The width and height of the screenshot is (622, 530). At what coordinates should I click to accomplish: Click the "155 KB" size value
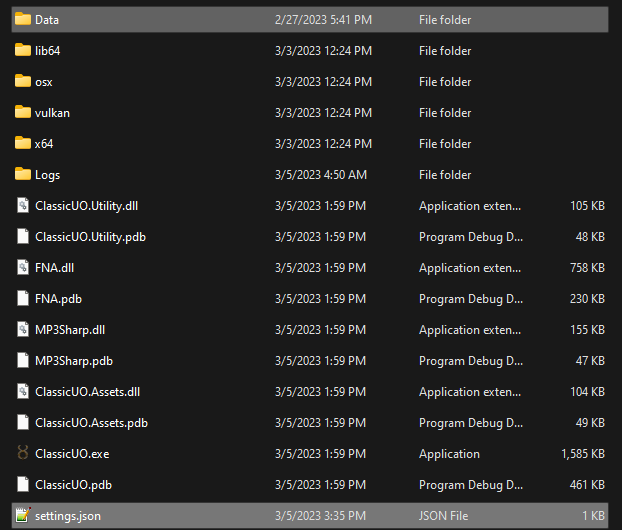587,330
